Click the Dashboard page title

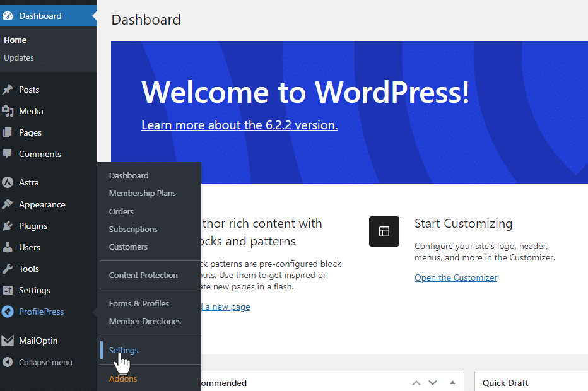pyautogui.click(x=146, y=20)
